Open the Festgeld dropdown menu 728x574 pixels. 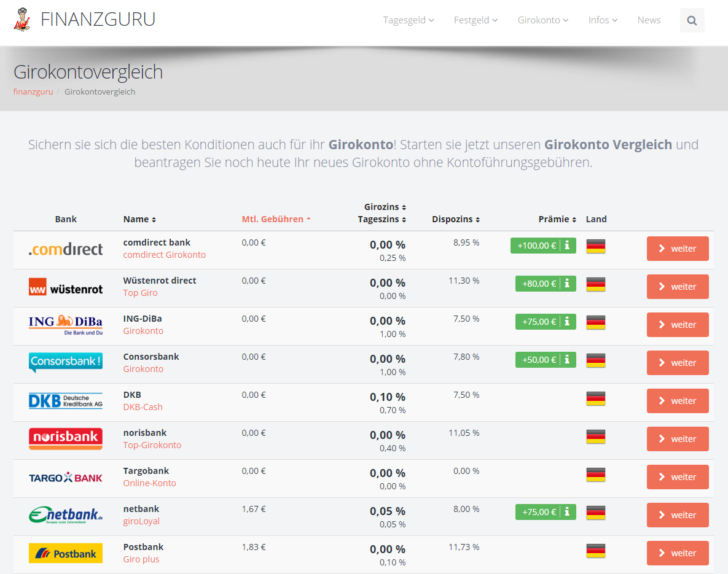click(476, 20)
